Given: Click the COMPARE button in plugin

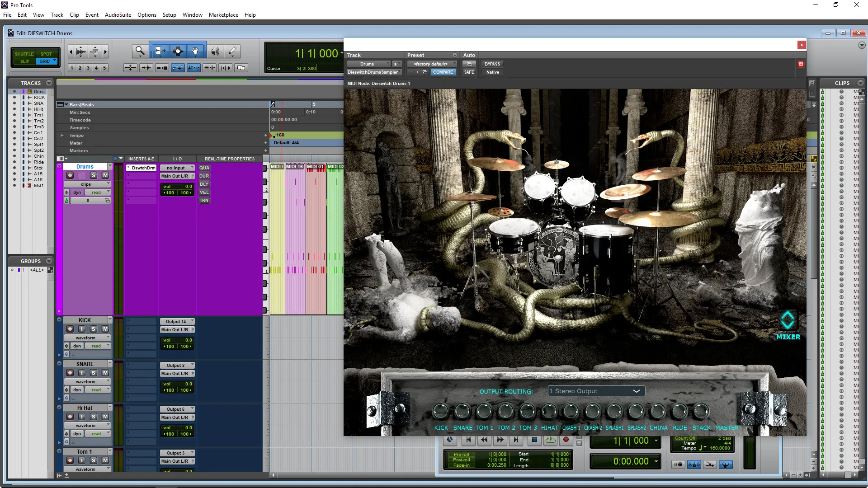Looking at the screenshot, I should tap(443, 72).
